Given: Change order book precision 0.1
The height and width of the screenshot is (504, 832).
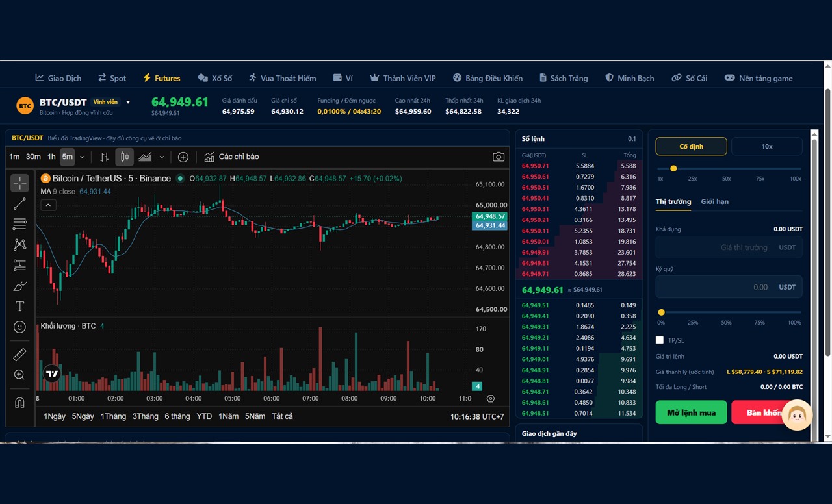Looking at the screenshot, I should (632, 139).
